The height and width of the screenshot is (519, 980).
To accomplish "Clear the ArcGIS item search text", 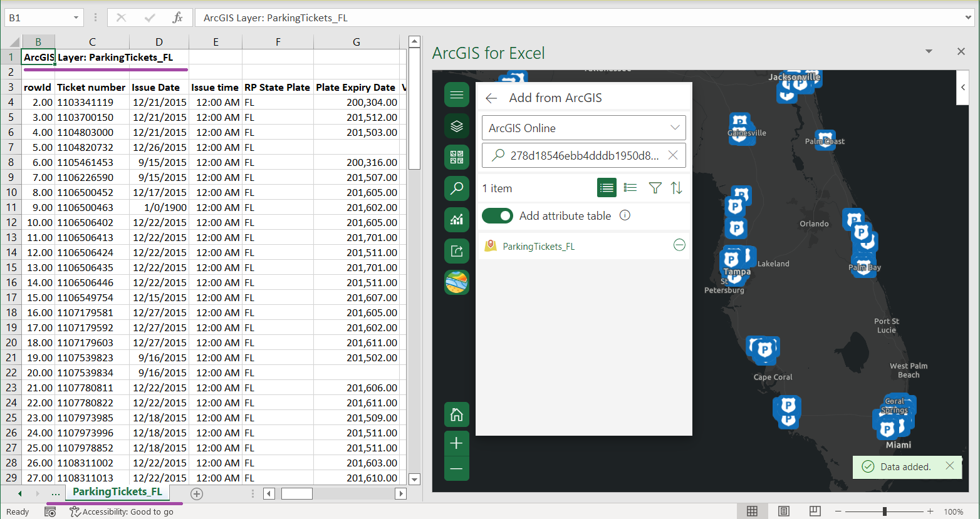I will [673, 155].
